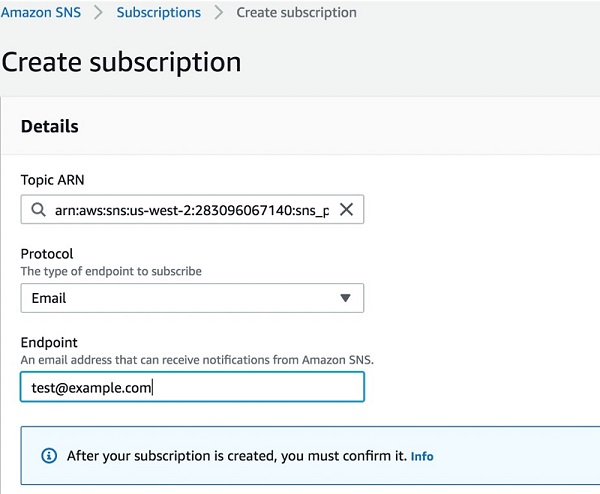Click the Protocol field label
Viewport: 600px width, 494px height.
(47, 254)
